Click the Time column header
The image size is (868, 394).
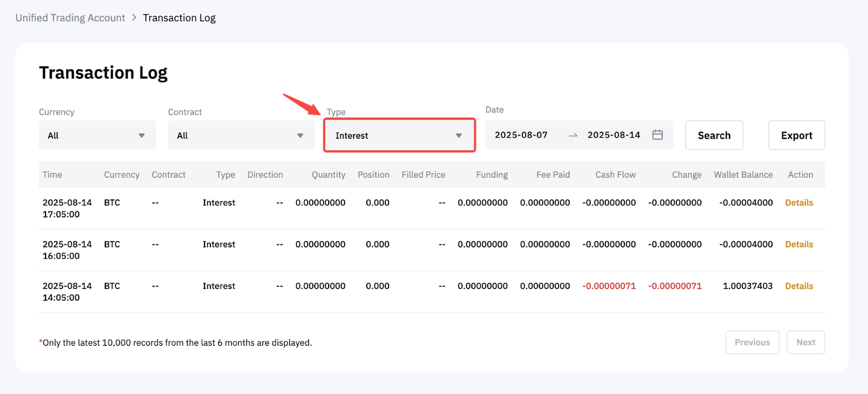pos(53,175)
